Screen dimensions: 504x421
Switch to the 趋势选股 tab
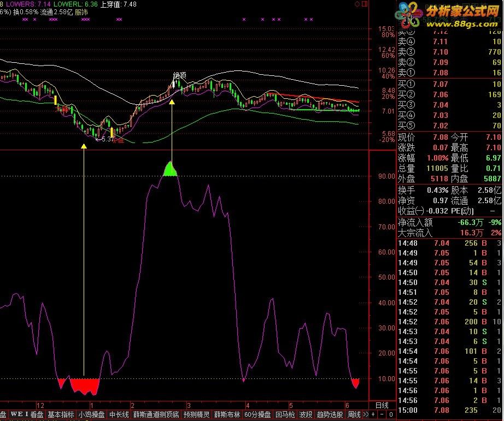tap(330, 414)
